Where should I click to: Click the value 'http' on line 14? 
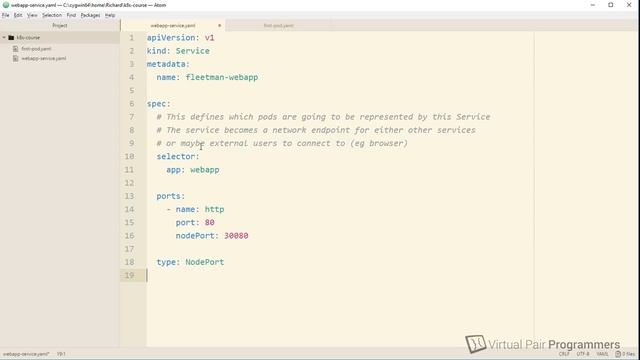pos(214,209)
